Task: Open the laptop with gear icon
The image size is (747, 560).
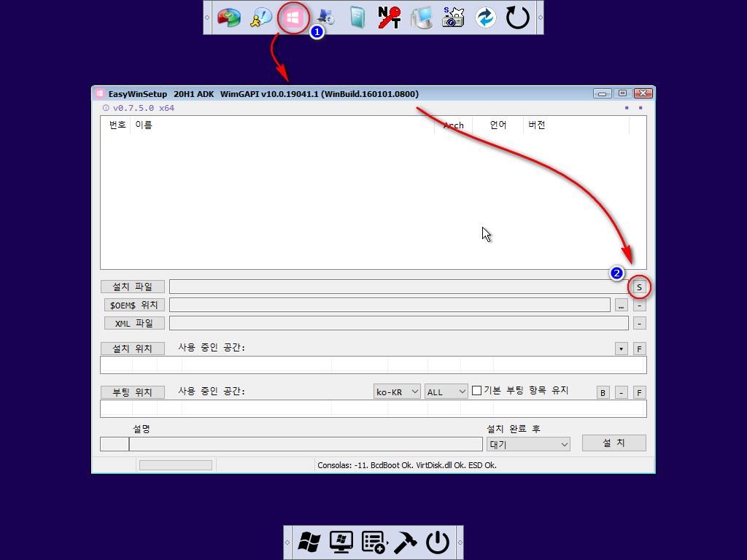Action: coord(326,17)
